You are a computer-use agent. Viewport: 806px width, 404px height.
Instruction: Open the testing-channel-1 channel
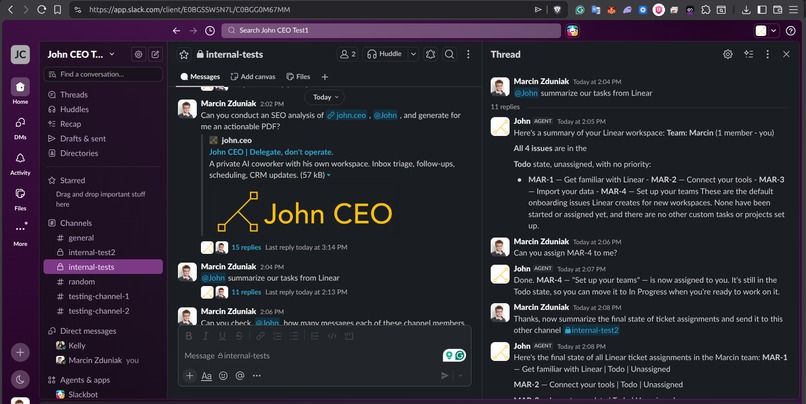coord(103,297)
